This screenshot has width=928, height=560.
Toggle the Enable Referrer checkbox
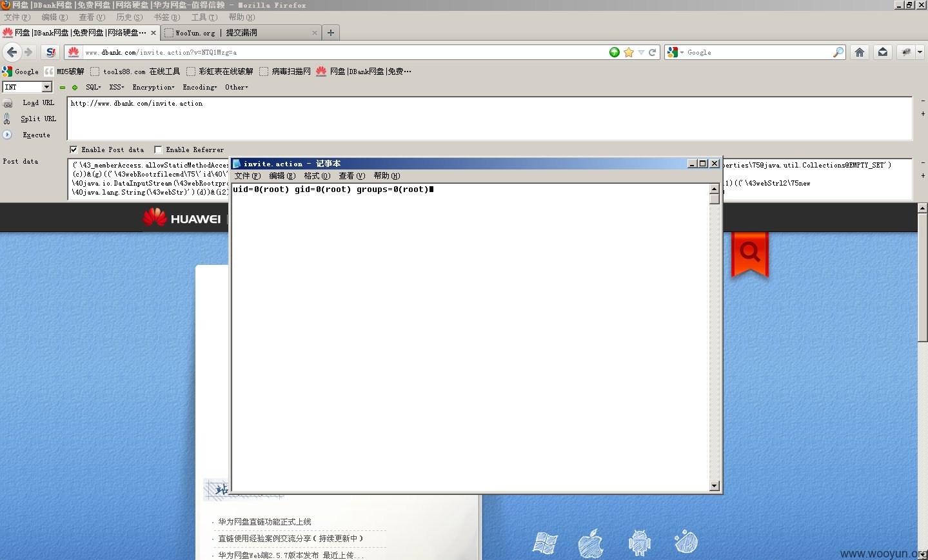pos(158,150)
